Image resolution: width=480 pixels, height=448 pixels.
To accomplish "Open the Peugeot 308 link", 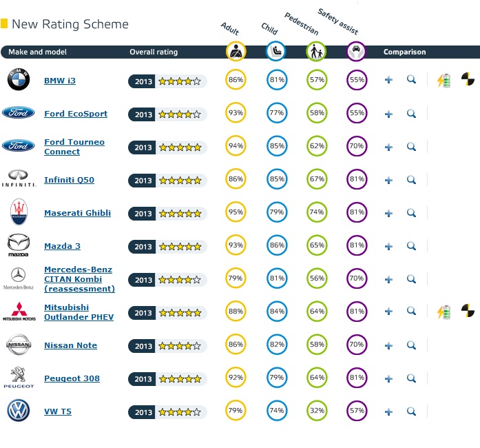I will coord(72,378).
